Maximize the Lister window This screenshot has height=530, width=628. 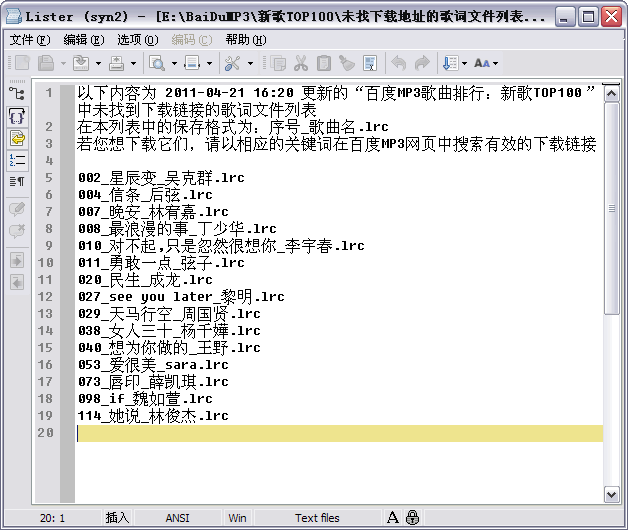click(x=588, y=17)
